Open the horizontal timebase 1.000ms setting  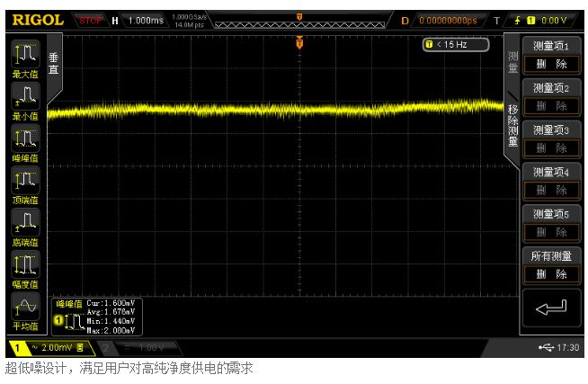pos(138,20)
